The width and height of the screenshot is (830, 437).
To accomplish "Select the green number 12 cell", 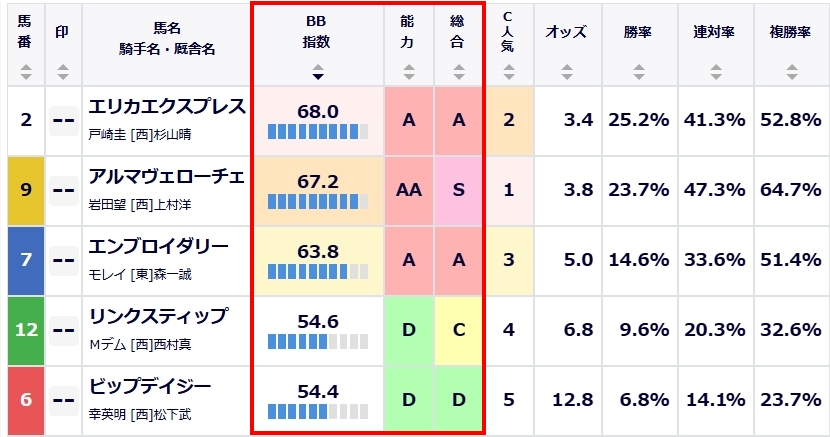I will tap(26, 330).
